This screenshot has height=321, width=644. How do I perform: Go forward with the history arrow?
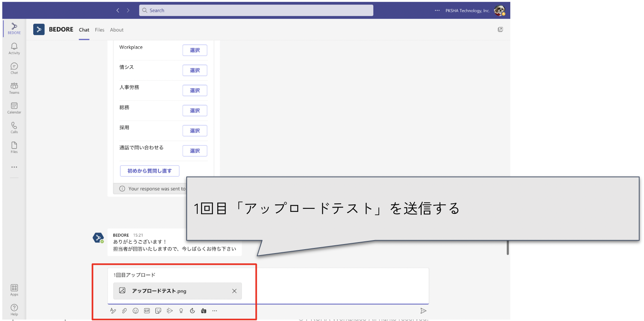pyautogui.click(x=128, y=11)
